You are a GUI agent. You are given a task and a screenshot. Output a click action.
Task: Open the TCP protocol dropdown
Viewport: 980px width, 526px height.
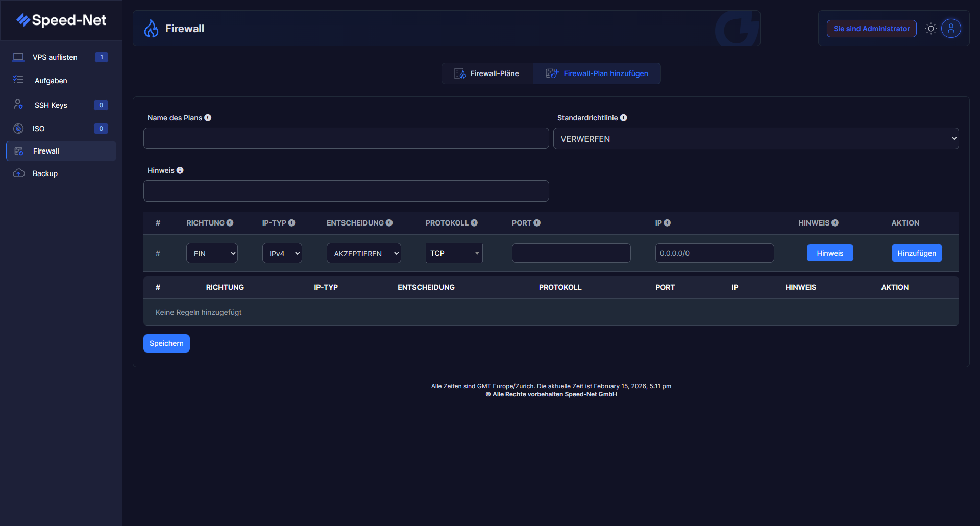[454, 253]
